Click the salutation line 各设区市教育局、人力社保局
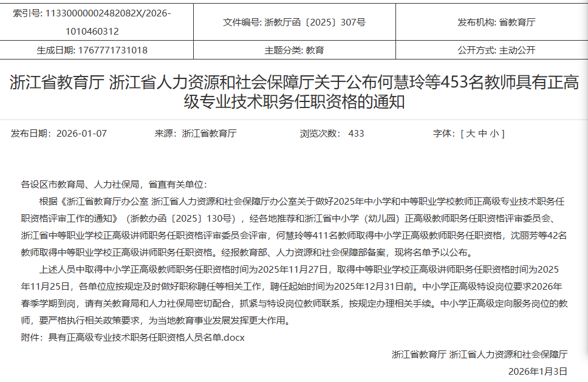Viewport: 588px width, 382px height. pyautogui.click(x=114, y=185)
